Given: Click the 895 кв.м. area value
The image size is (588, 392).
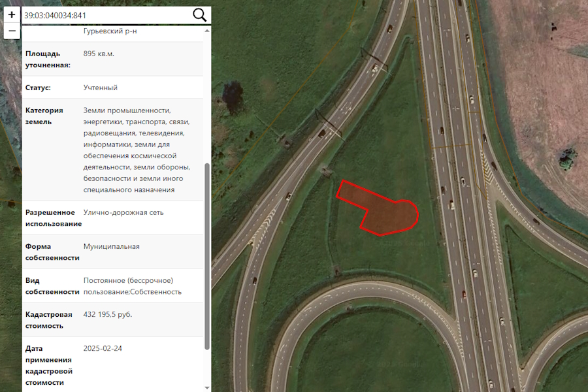Looking at the screenshot, I should tap(99, 54).
